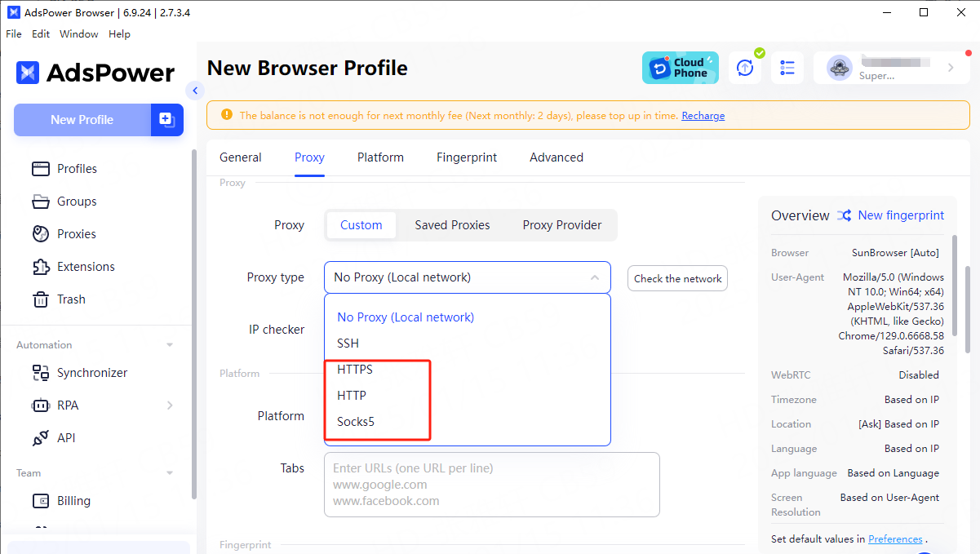
Task: Open the Window menu
Action: [x=78, y=34]
